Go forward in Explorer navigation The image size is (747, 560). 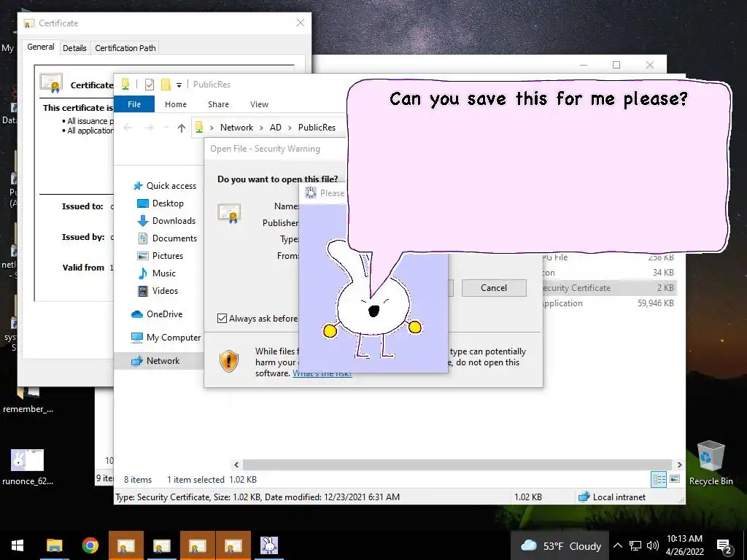[x=149, y=128]
